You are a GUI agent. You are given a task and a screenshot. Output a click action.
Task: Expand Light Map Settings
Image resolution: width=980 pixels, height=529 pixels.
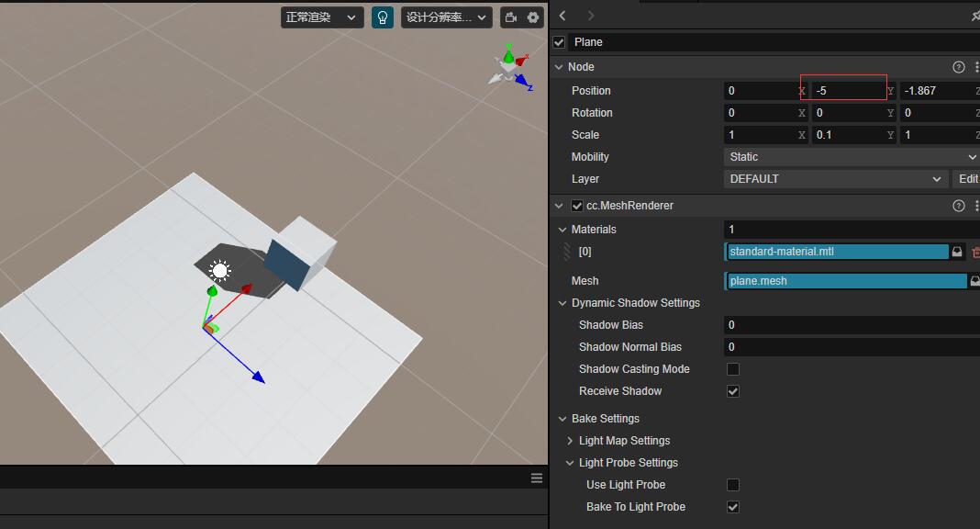pos(570,441)
